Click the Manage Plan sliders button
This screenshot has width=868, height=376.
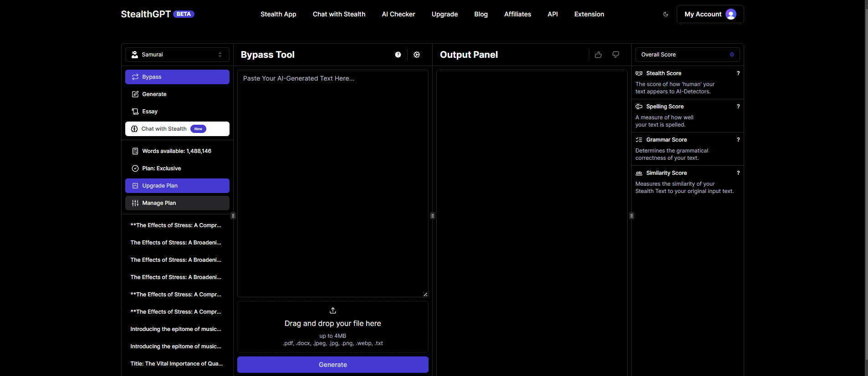(177, 203)
